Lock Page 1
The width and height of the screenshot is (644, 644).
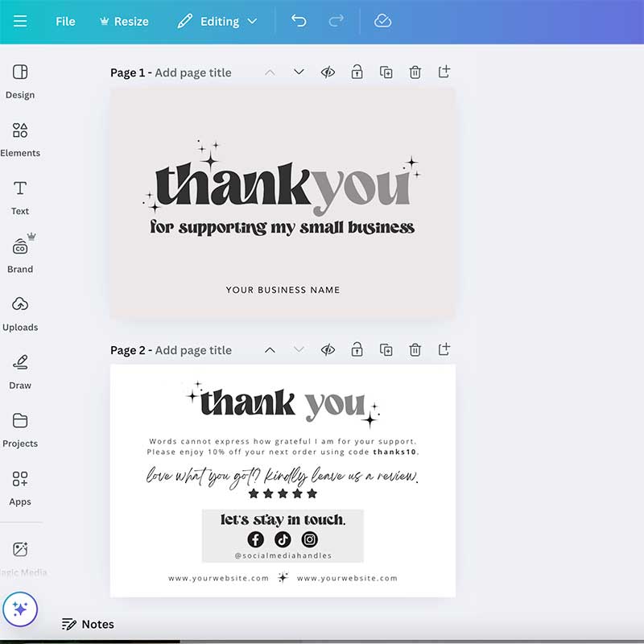point(357,72)
